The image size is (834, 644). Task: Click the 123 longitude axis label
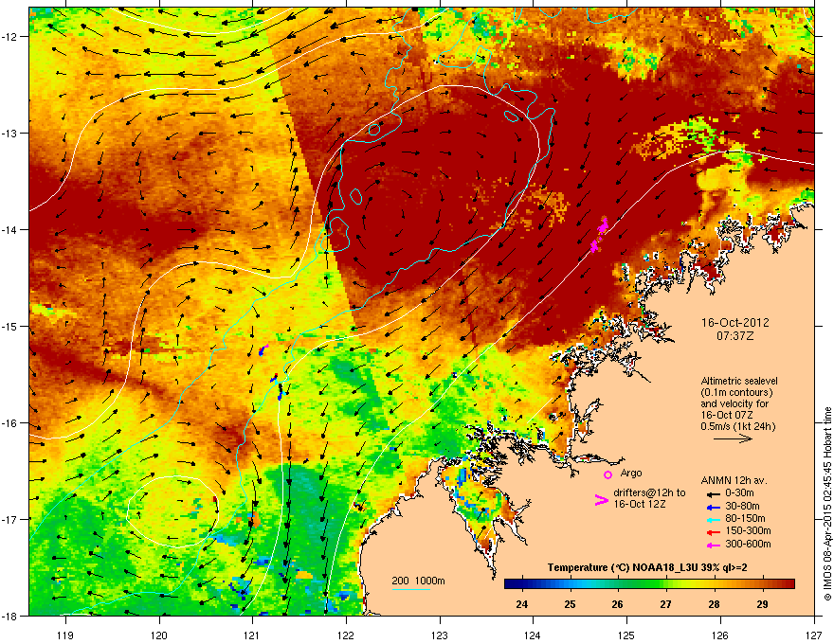[440, 635]
